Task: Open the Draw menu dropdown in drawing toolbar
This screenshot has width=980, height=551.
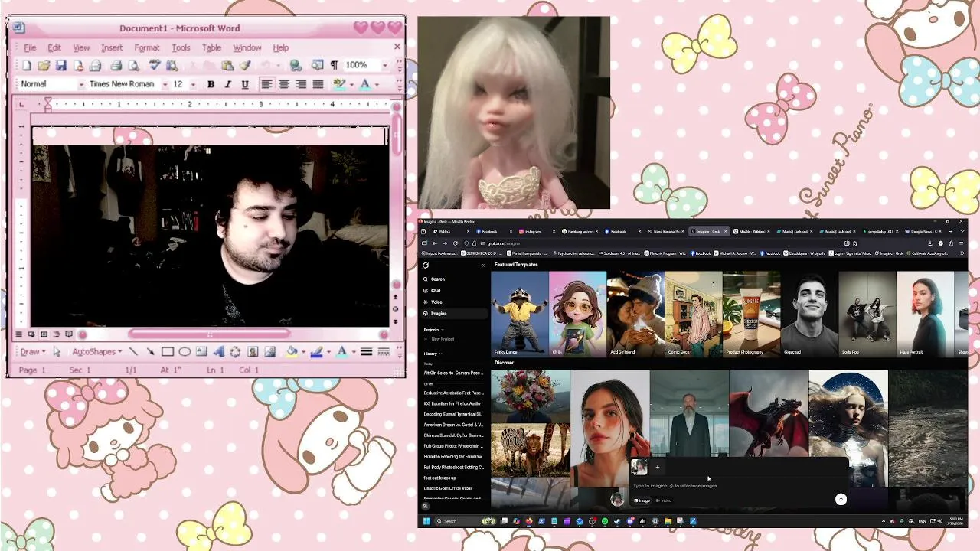Action: [x=33, y=352]
